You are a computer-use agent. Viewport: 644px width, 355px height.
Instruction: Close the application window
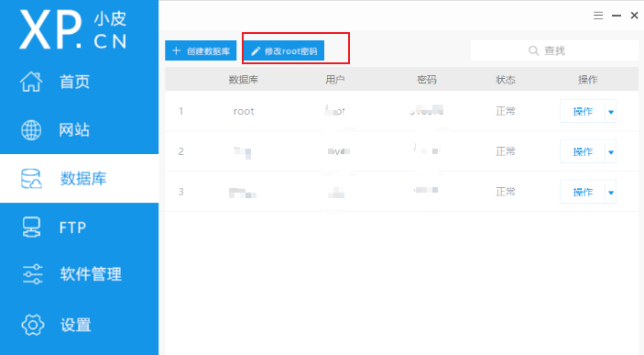[634, 16]
